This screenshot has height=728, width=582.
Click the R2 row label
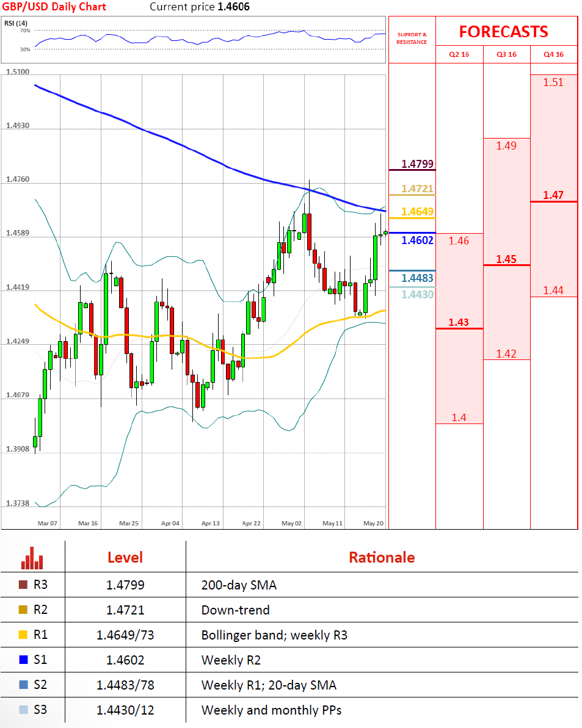pos(40,610)
